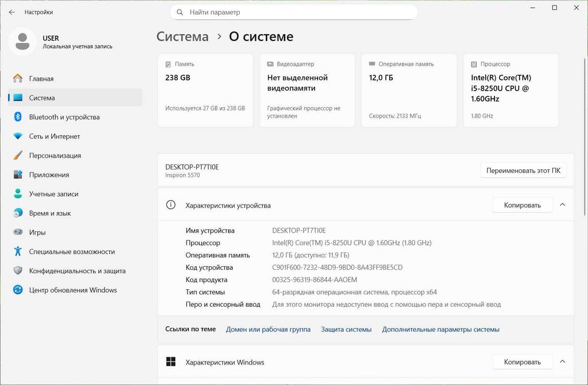The height and width of the screenshot is (385, 588).
Task: Click the Ссылки по теме label
Action: 191,329
